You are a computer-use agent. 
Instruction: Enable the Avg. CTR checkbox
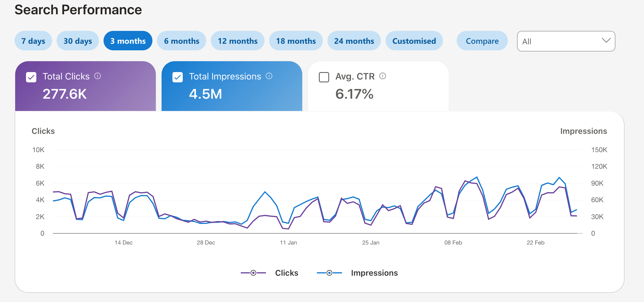click(x=324, y=77)
